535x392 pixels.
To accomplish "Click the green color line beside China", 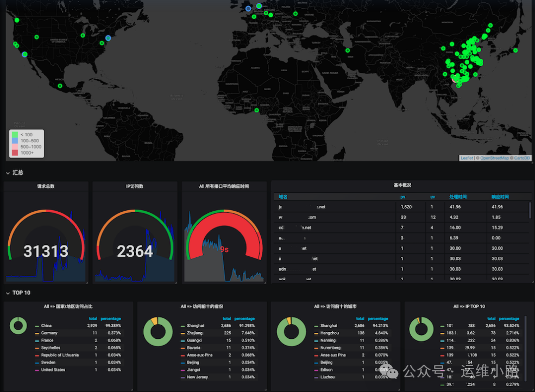I will (x=37, y=326).
